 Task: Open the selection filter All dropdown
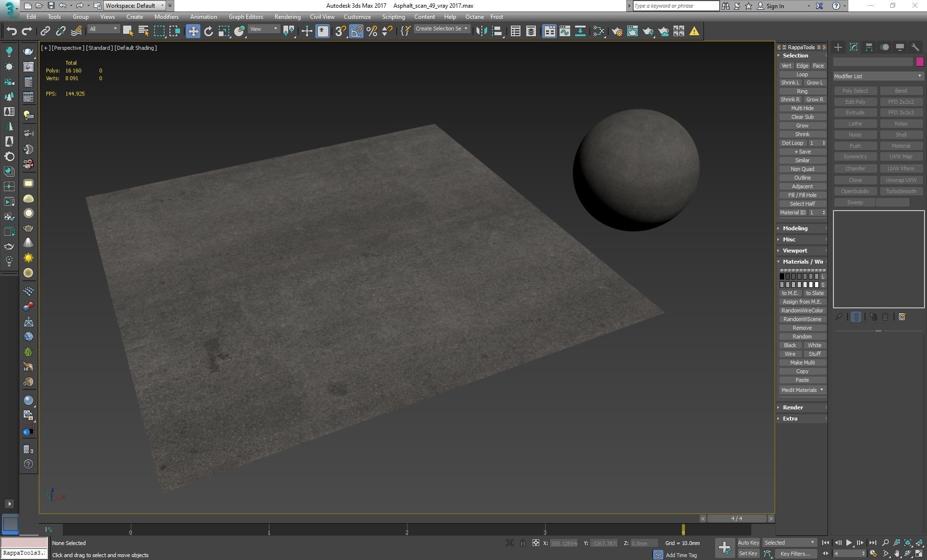103,29
